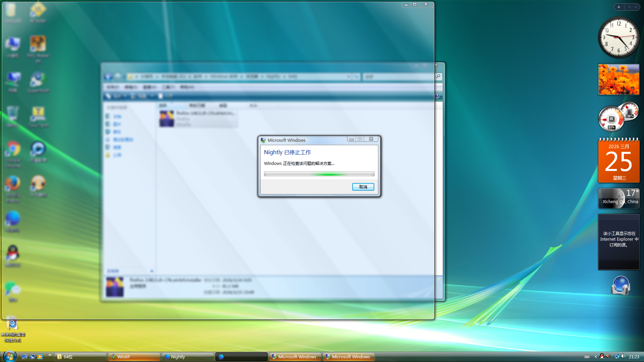This screenshot has width=644, height=362.
Task: Click the Windows Start orb
Action: pos(9,356)
